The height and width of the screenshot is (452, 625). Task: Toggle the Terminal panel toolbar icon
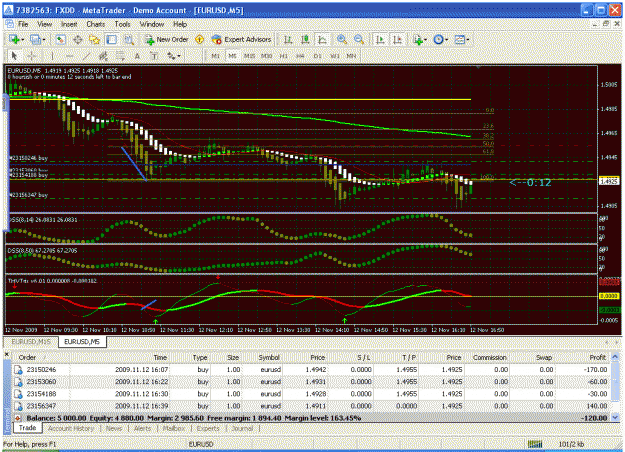(112, 39)
